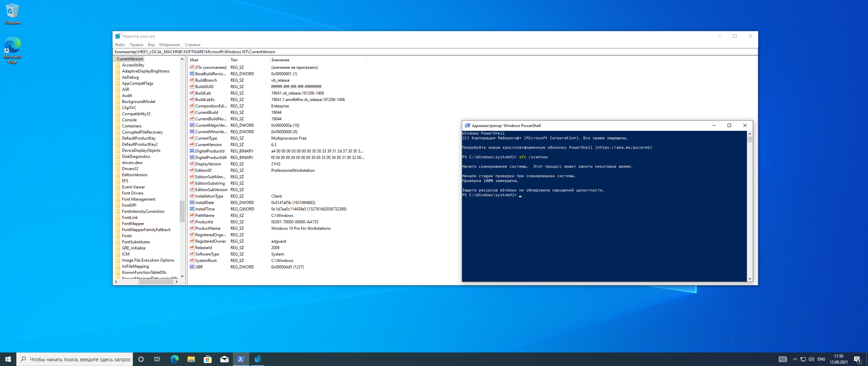This screenshot has width=868, height=366.
Task: Select the DigitalProductId binary icon
Action: 192,151
